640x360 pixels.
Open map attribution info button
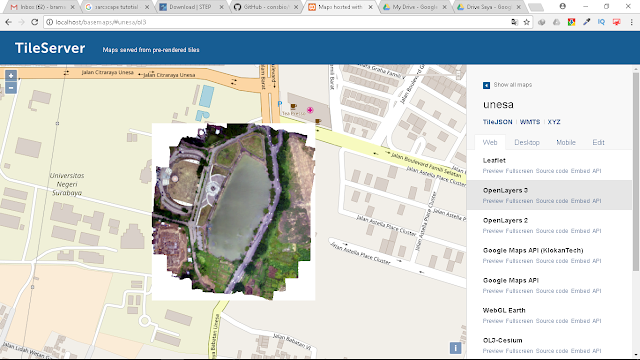[x=455, y=348]
